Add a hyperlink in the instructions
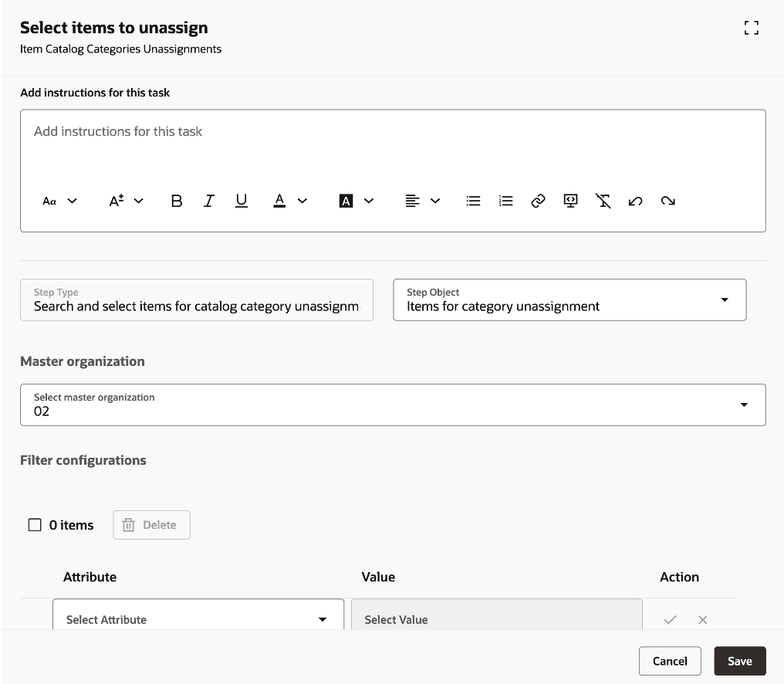The height and width of the screenshot is (684, 784). coord(538,201)
